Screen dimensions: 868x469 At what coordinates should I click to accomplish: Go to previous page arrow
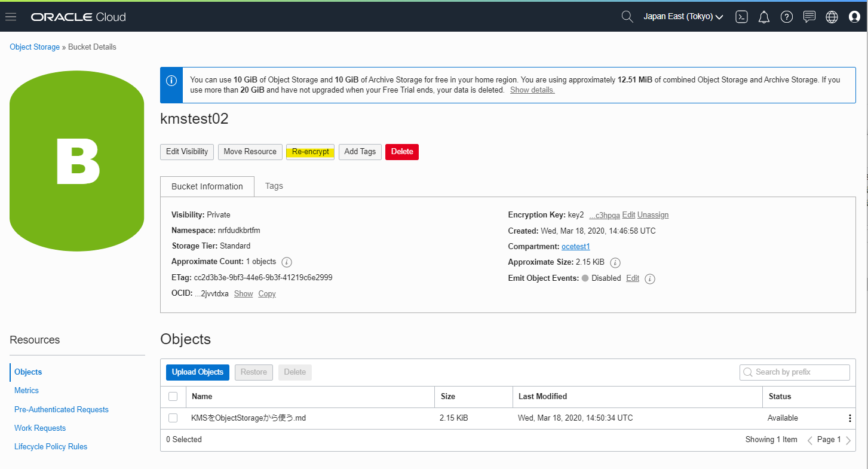point(810,440)
